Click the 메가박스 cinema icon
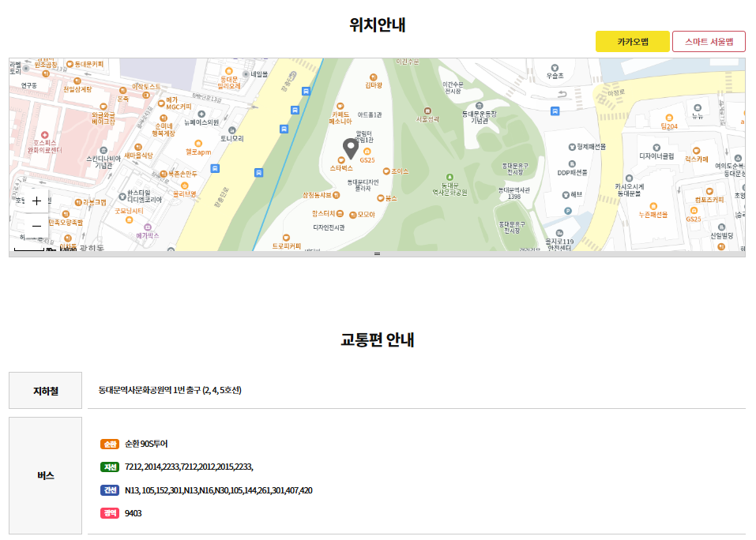Viewport: 756px width, 540px height. coord(147,227)
